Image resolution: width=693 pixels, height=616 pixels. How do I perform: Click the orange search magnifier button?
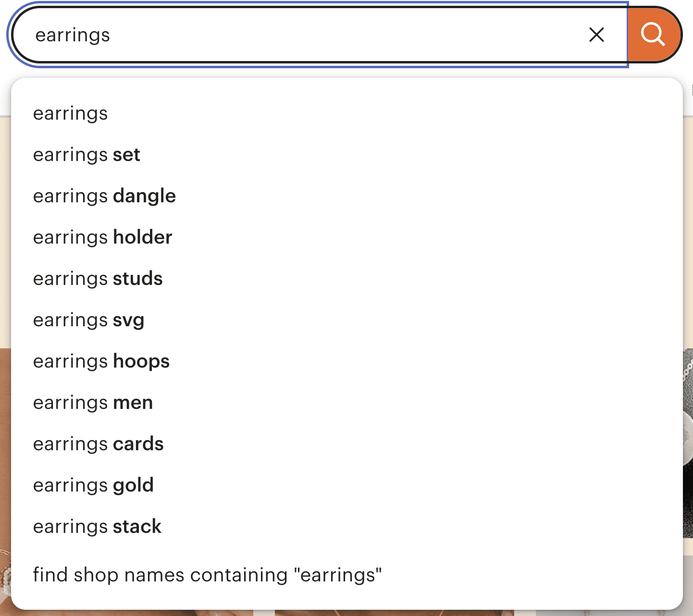(x=654, y=35)
